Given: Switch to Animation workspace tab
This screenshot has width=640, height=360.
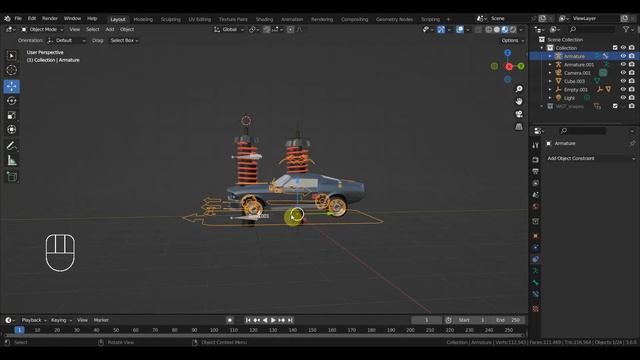Looking at the screenshot, I should 292,19.
